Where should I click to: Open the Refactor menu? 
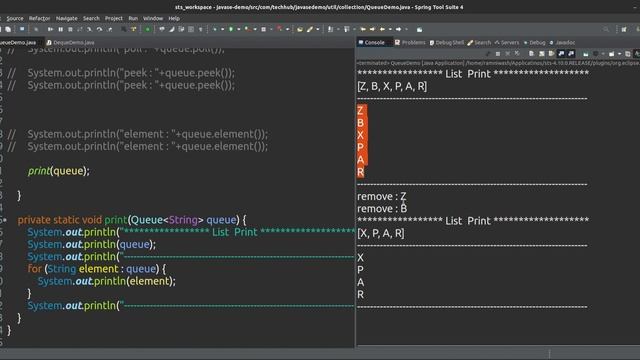39,18
